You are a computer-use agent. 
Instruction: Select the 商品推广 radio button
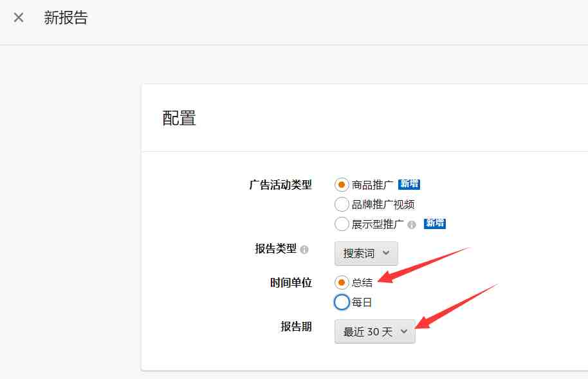[x=342, y=185]
